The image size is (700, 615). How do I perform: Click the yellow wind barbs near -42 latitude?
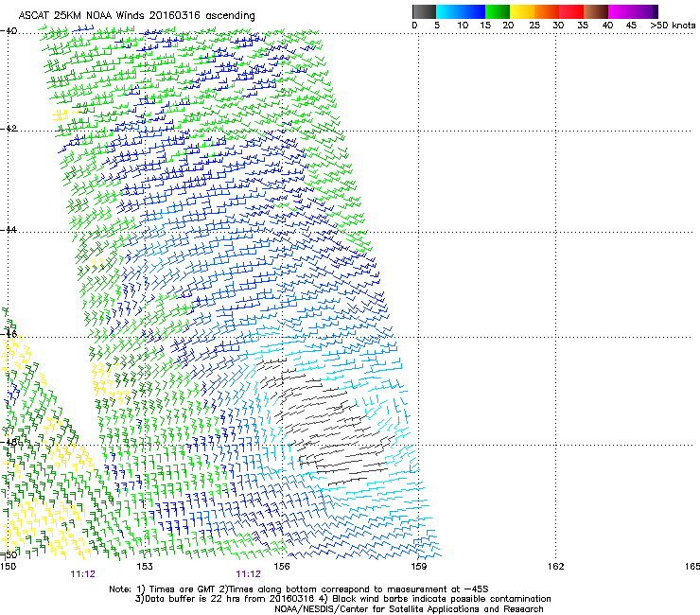[x=61, y=115]
